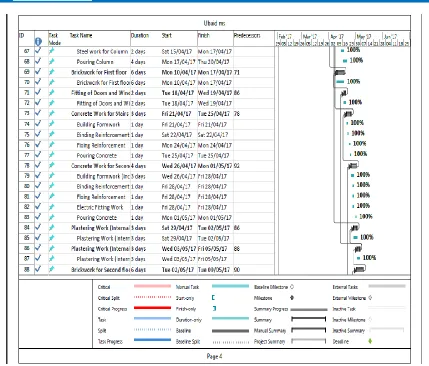Click the completed checkmark in row 74

tap(38, 123)
